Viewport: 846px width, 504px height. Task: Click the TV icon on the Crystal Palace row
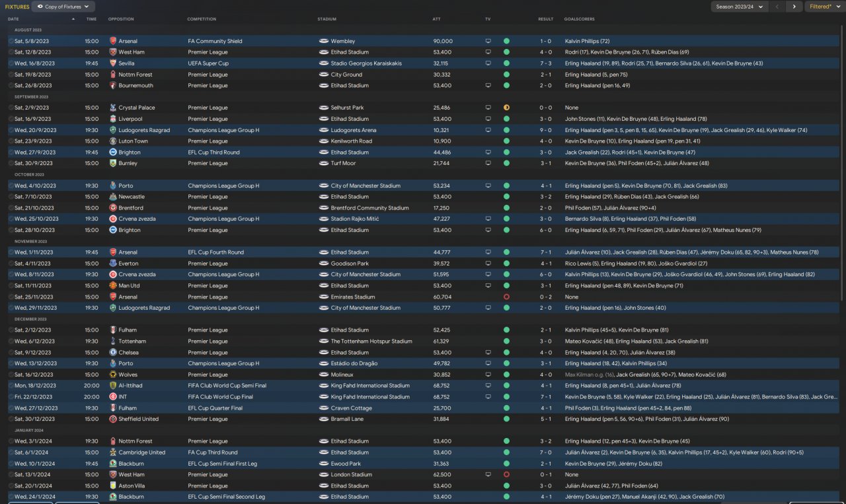pyautogui.click(x=488, y=108)
